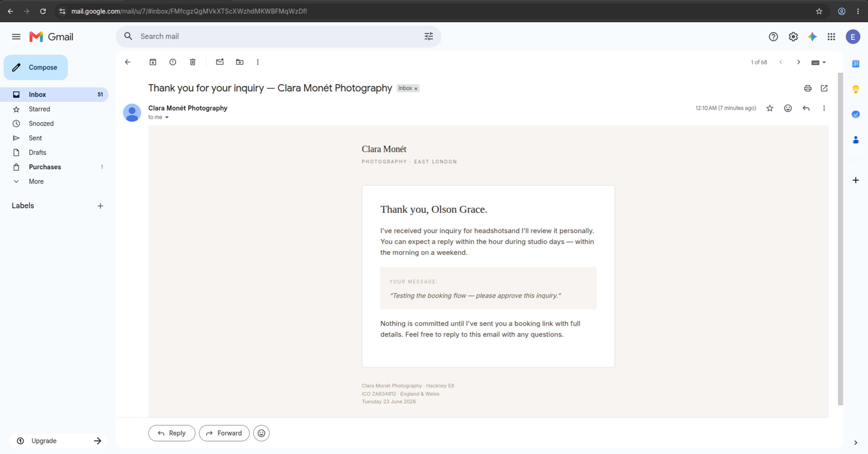Go to the older email arrow

point(799,62)
